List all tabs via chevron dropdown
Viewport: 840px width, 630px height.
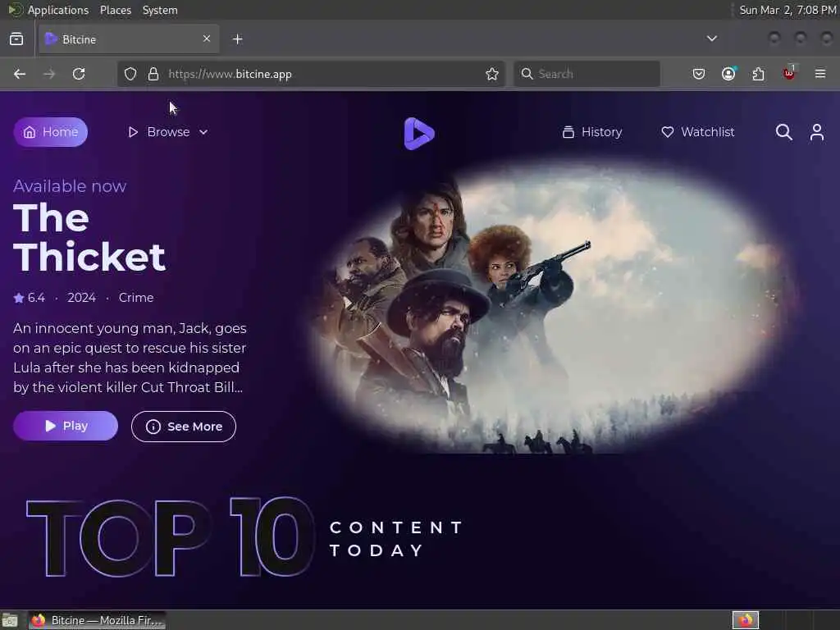point(712,39)
